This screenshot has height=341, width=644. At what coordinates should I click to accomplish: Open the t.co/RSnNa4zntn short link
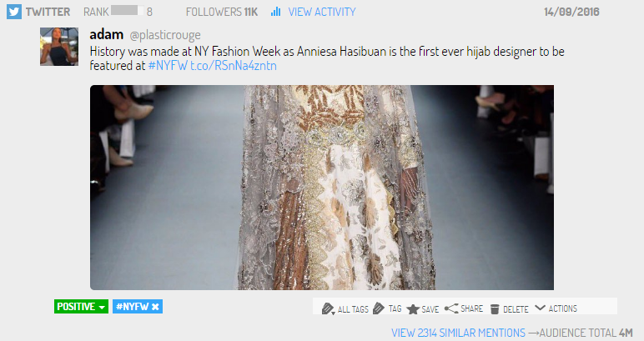(234, 66)
